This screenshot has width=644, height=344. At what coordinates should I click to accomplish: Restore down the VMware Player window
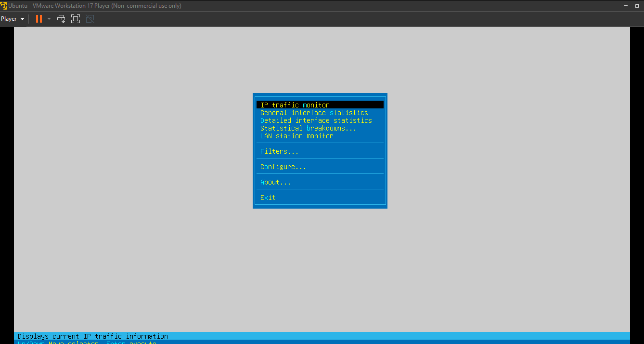pos(637,6)
